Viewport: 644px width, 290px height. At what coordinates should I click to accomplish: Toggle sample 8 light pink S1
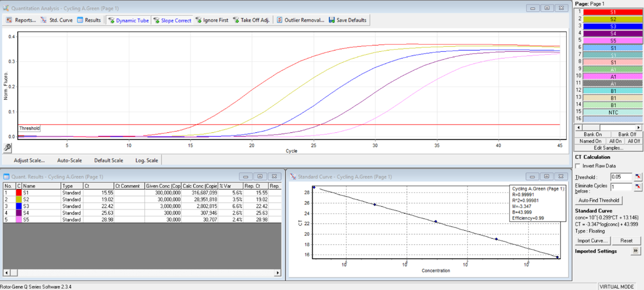(612, 62)
